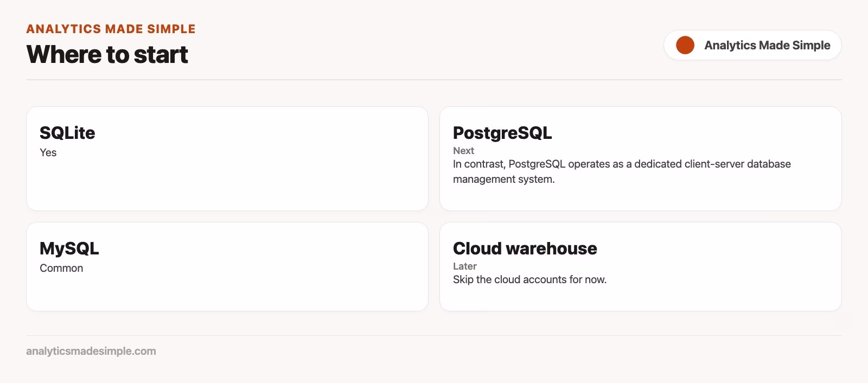Image resolution: width=868 pixels, height=383 pixels.
Task: Select the MySQL card heading
Action: 69,248
